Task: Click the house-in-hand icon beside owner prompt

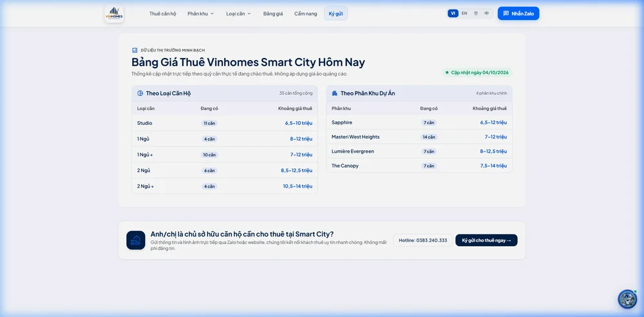Action: (x=135, y=240)
